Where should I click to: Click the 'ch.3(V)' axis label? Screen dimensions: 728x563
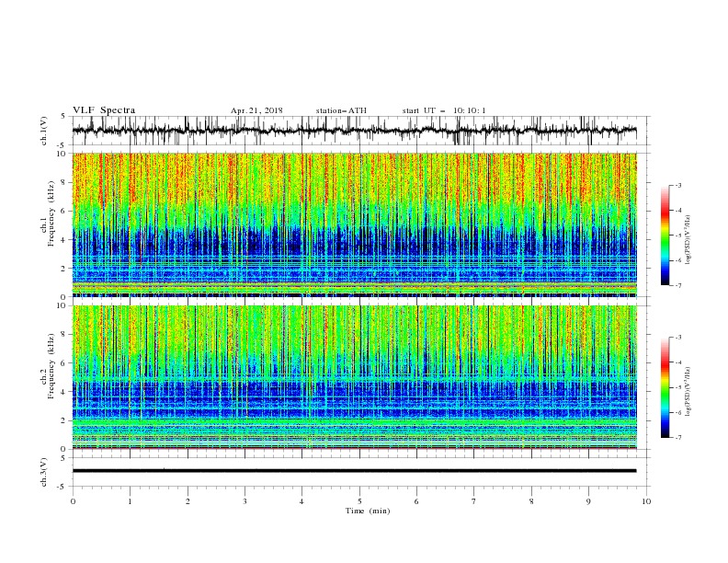point(44,472)
